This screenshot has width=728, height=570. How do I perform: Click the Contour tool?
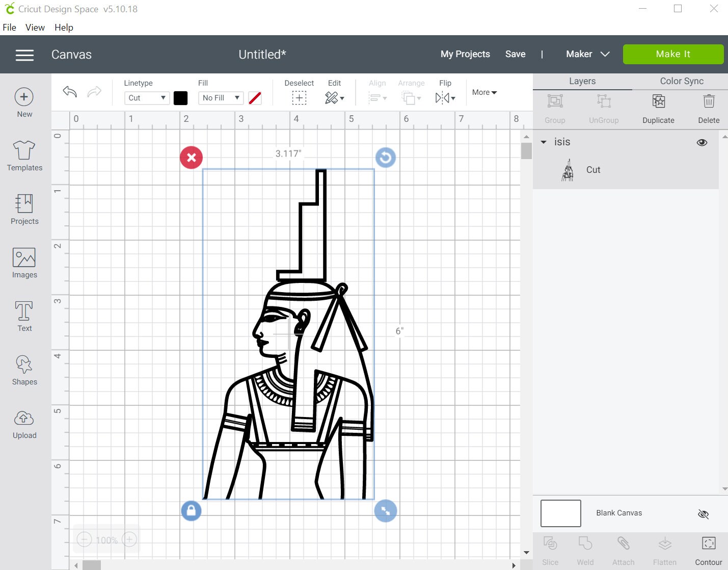click(x=709, y=550)
